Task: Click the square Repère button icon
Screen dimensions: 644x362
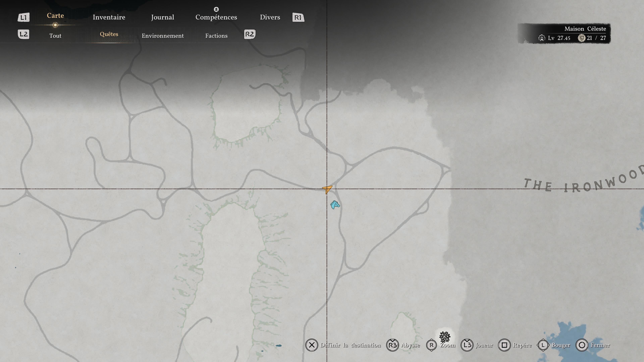Action: point(504,345)
